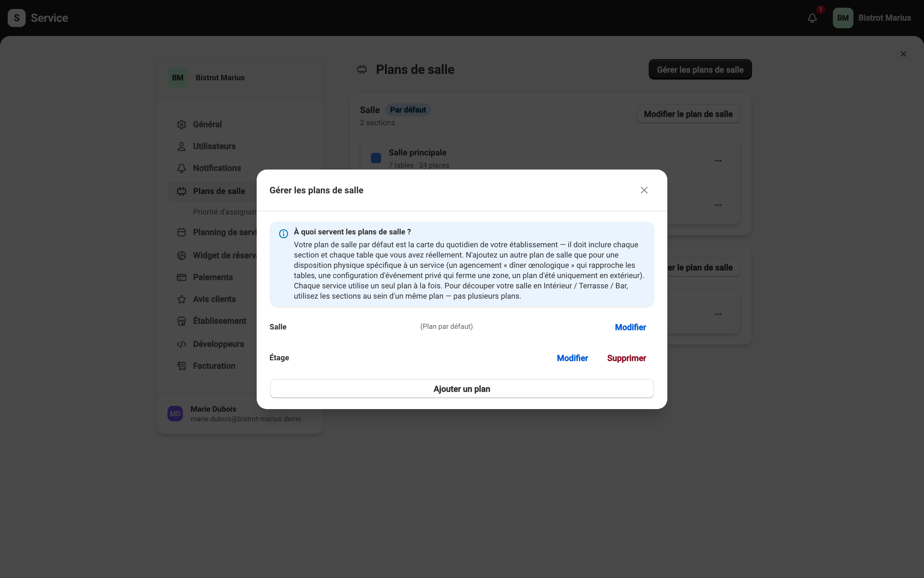Click the Plans de salle heading icon

[x=362, y=70]
